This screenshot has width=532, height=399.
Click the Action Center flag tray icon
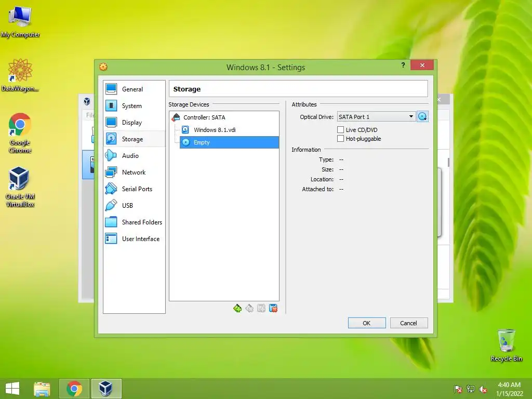(458, 389)
